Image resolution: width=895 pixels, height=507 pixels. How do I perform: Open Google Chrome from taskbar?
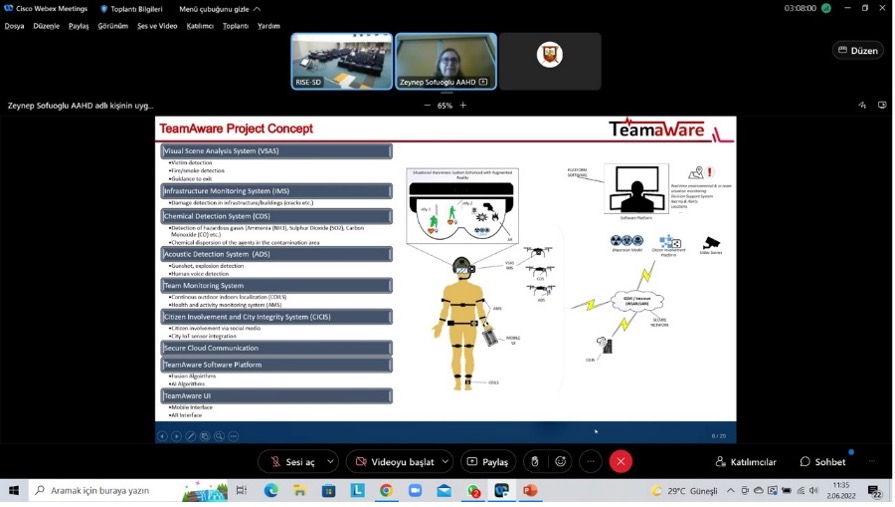click(x=386, y=490)
